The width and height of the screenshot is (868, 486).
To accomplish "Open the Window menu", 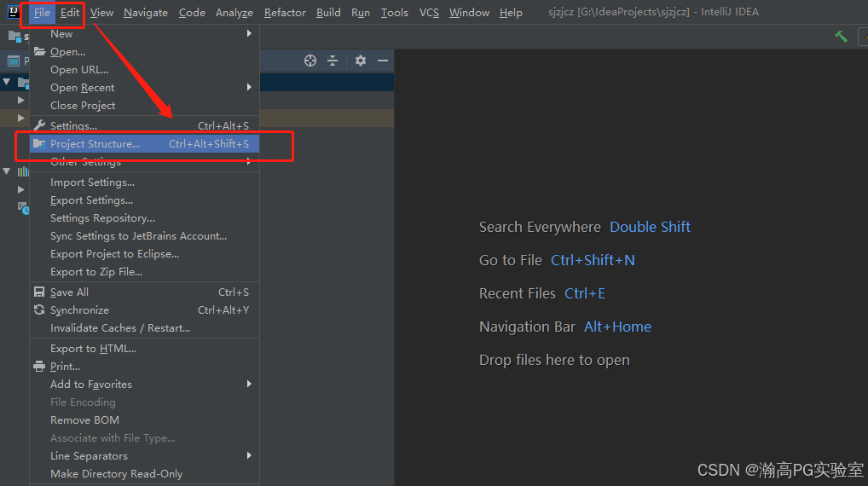I will [x=469, y=12].
